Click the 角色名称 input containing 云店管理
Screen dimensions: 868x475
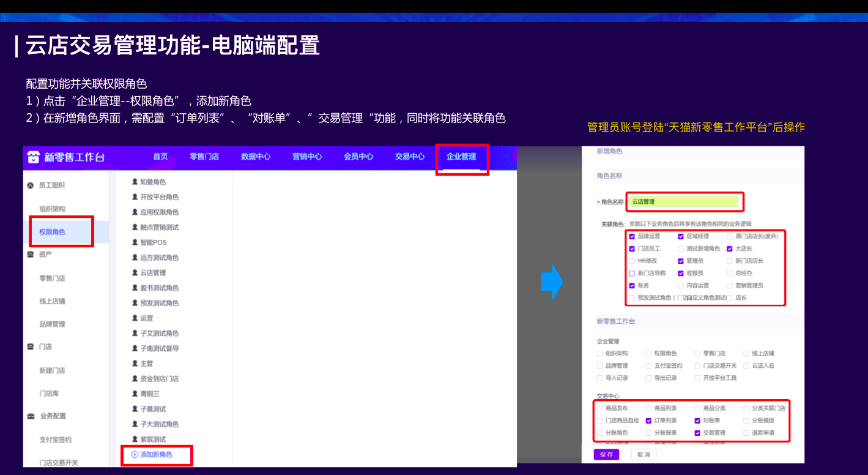[x=684, y=201]
